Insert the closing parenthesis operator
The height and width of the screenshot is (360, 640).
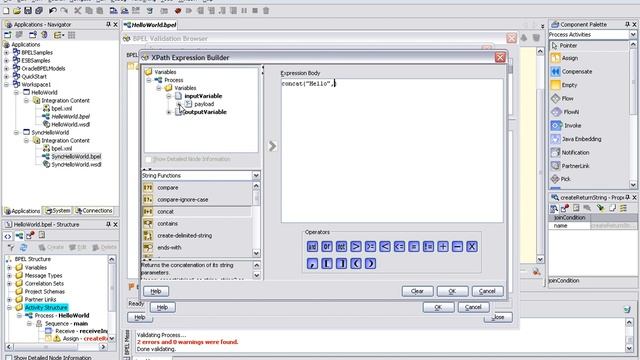coord(370,264)
